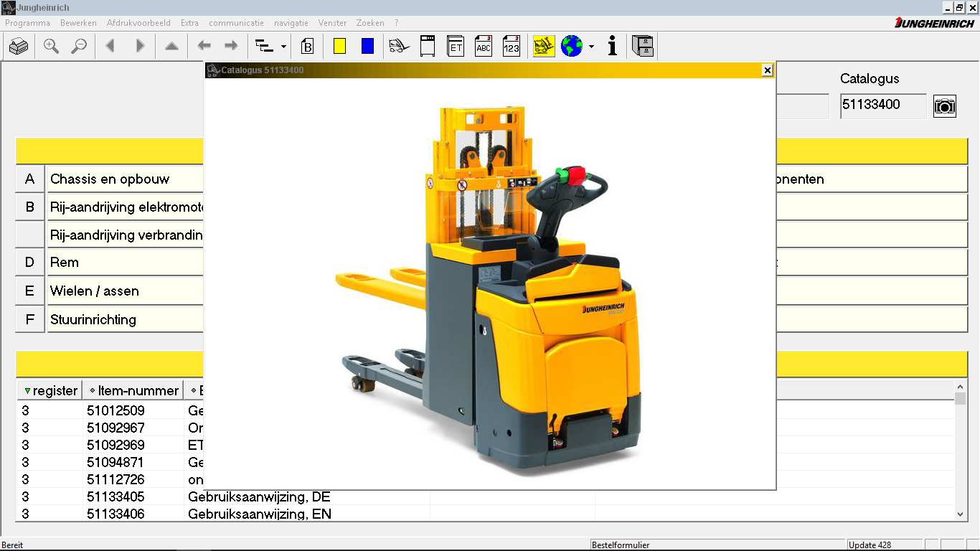Expand the globe language dropdown arrow

tap(591, 47)
